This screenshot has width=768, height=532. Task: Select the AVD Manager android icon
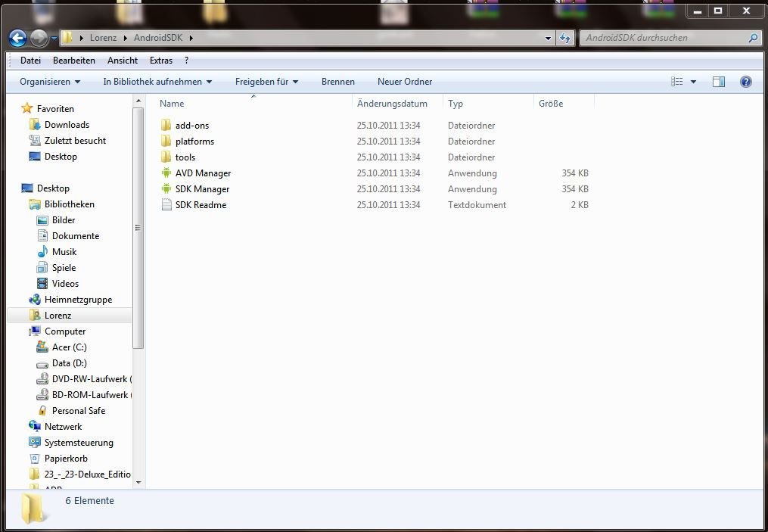click(x=166, y=173)
